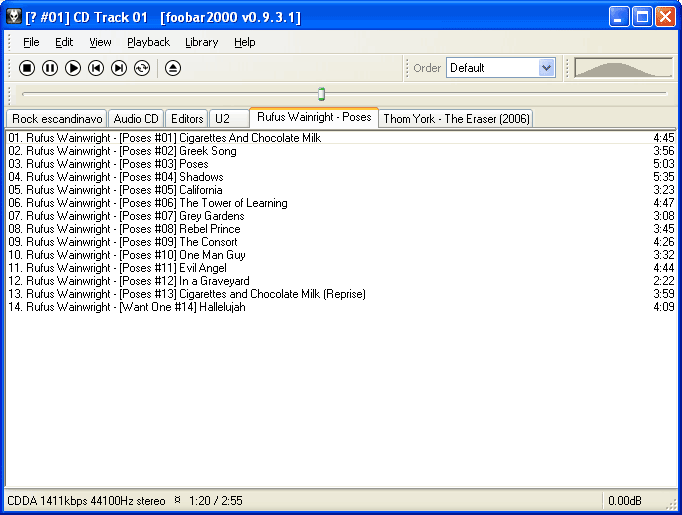Open the Edit menu
This screenshot has width=682, height=515.
[x=64, y=42]
